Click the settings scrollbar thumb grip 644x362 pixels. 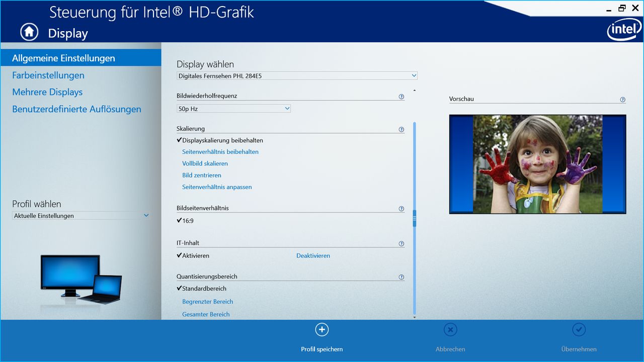[415, 218]
